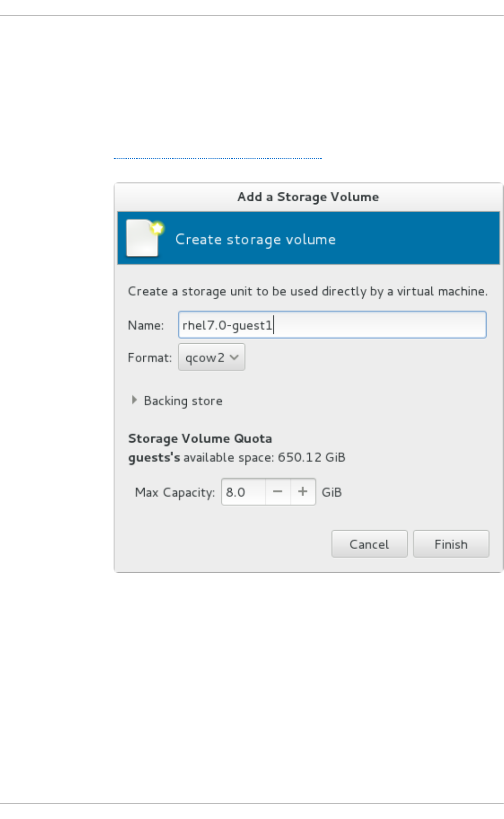Screen dimensions: 504x819
Task: Click the new storage volume document icon
Action: point(144,238)
